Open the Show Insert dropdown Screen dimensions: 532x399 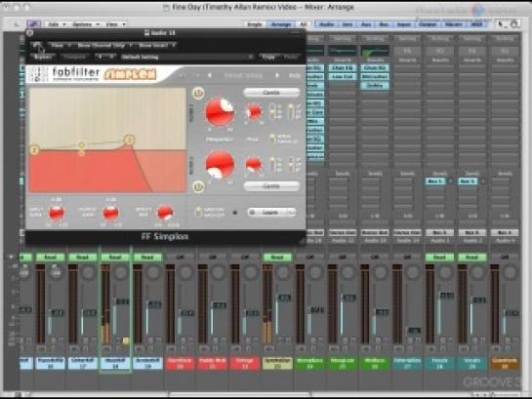pyautogui.click(x=156, y=45)
